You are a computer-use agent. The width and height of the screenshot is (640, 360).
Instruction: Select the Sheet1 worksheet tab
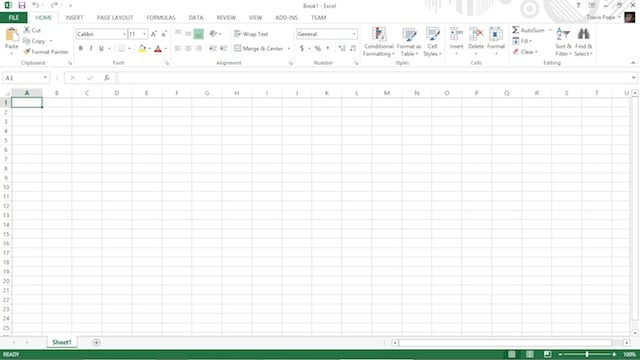click(x=62, y=342)
